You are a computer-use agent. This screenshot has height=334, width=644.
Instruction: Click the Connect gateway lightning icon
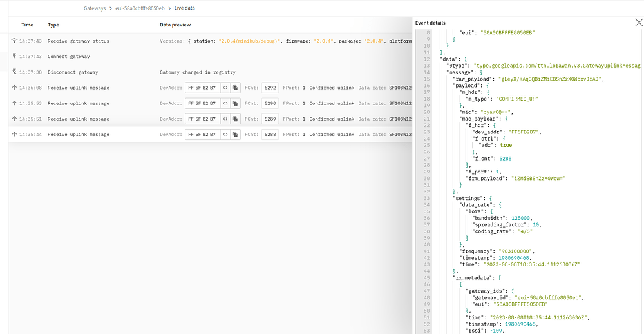click(x=14, y=56)
